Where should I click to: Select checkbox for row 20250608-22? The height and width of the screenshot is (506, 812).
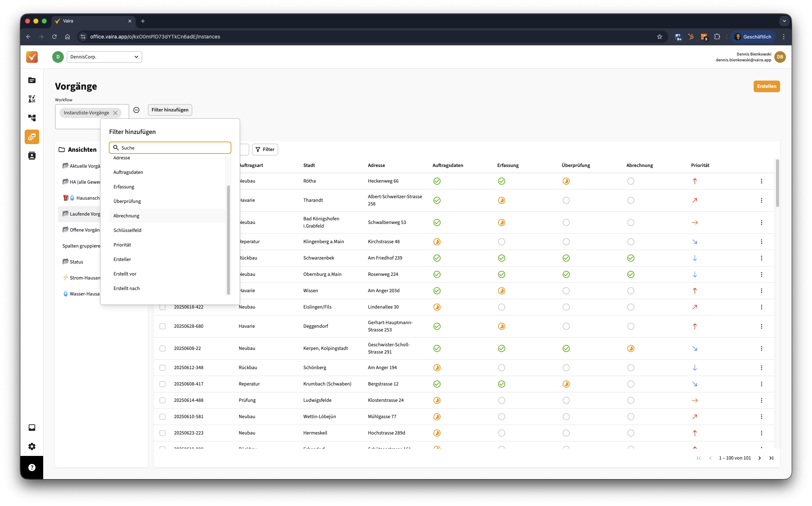tap(162, 348)
